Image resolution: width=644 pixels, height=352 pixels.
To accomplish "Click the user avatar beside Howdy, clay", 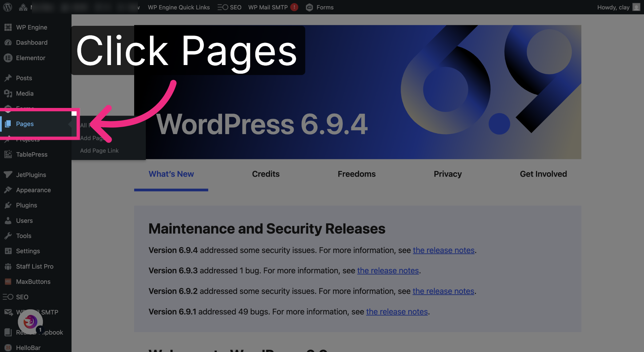I will coord(636,7).
